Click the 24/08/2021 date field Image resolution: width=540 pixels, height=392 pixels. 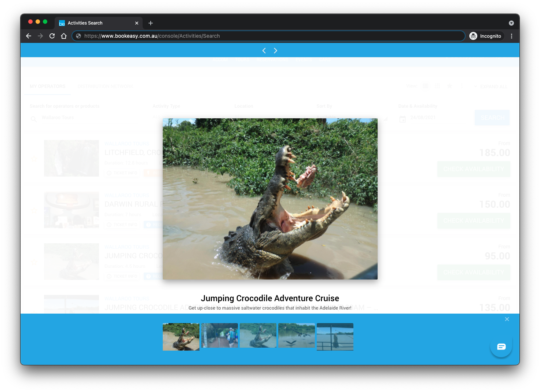(x=423, y=118)
